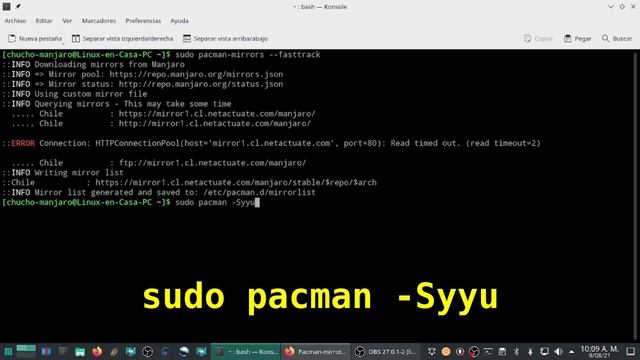Launch the OBS Studio pinned icon
Image resolution: width=640 pixels, height=360 pixels.
(148, 351)
